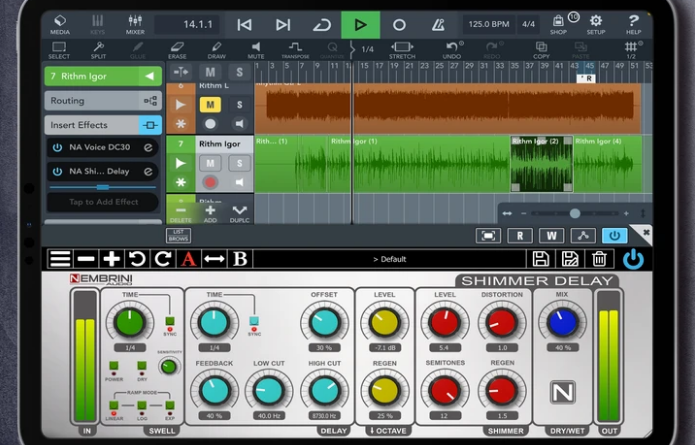Image resolution: width=695 pixels, height=445 pixels.
Task: Toggle the Swell time Sync switch
Action: tap(170, 321)
